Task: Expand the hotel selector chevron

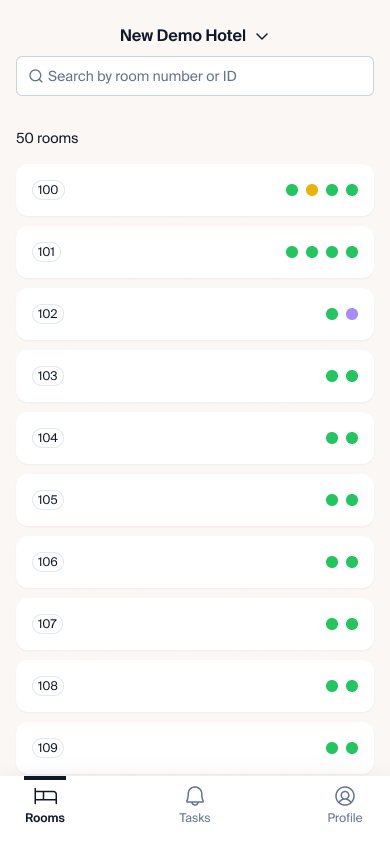Action: [262, 37]
